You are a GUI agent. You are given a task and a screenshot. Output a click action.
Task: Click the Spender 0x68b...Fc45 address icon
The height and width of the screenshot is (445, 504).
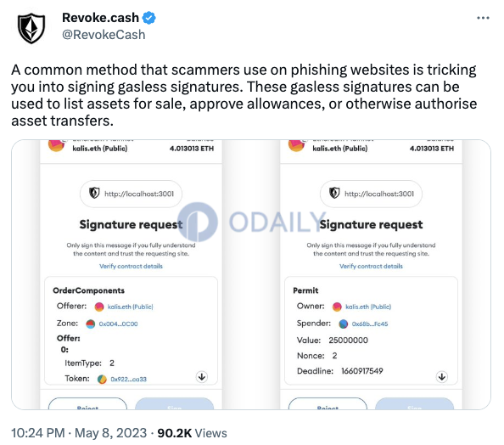coord(344,324)
